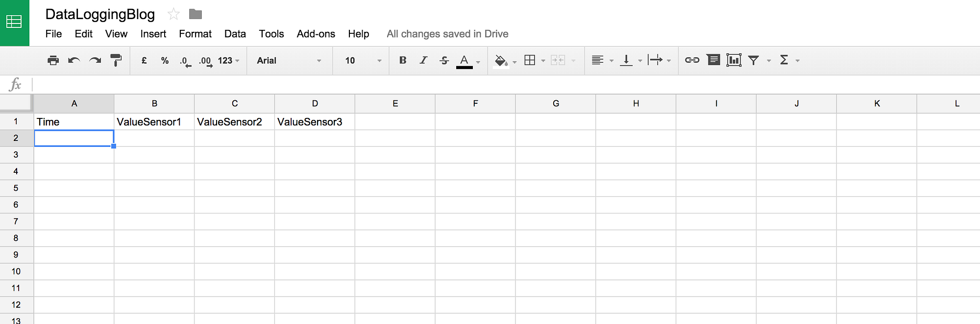Open the Help menu
This screenshot has height=324, width=980.
pos(359,34)
